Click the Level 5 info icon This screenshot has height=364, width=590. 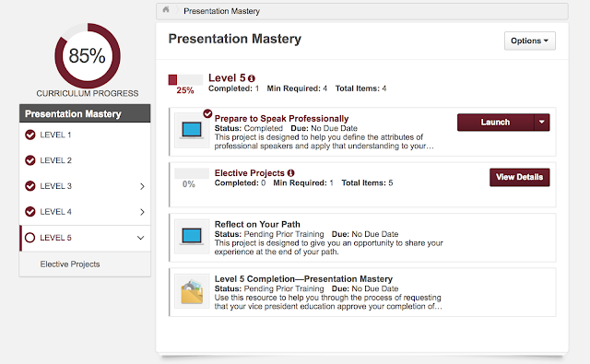(x=252, y=78)
